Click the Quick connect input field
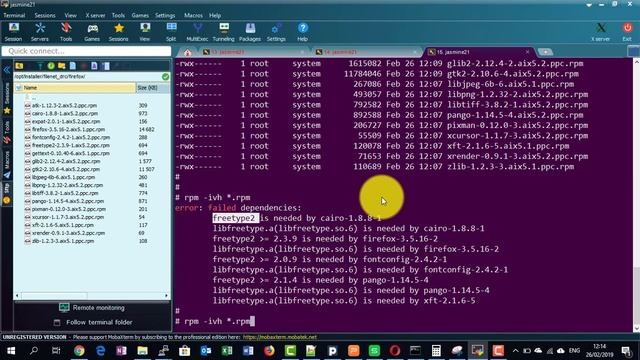The height and width of the screenshot is (360, 640). pos(86,51)
